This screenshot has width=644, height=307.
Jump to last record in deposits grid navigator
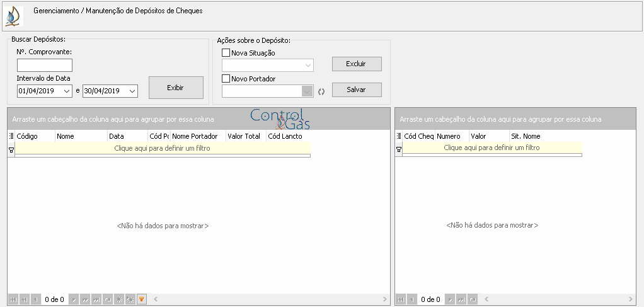96,299
